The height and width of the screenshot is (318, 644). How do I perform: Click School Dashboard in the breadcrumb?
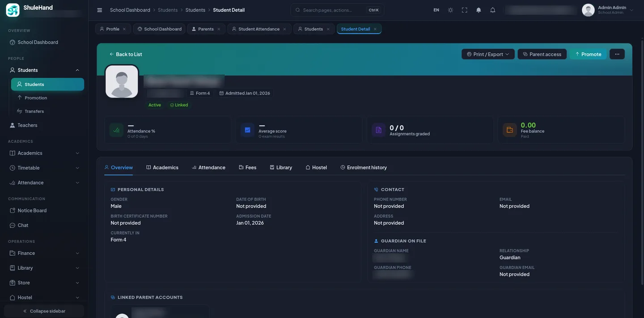(x=130, y=10)
